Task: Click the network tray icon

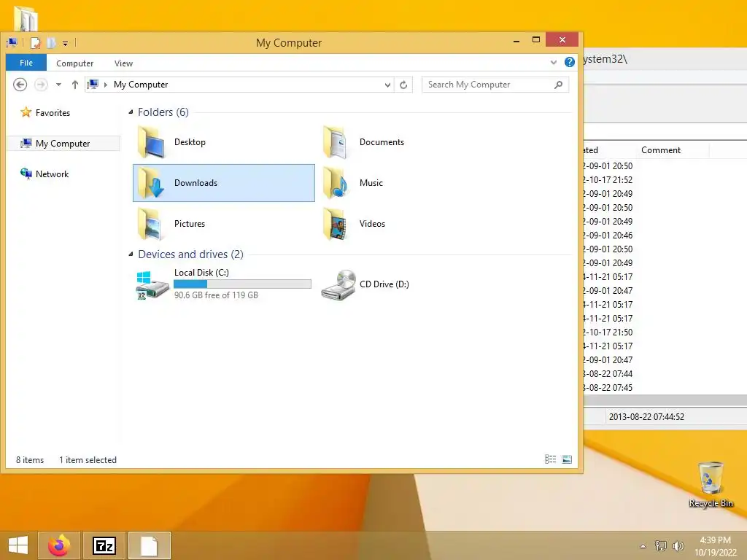Action: (660, 546)
